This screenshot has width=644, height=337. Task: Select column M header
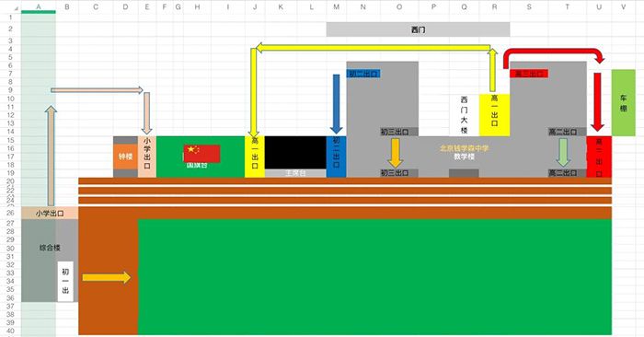pos(337,7)
